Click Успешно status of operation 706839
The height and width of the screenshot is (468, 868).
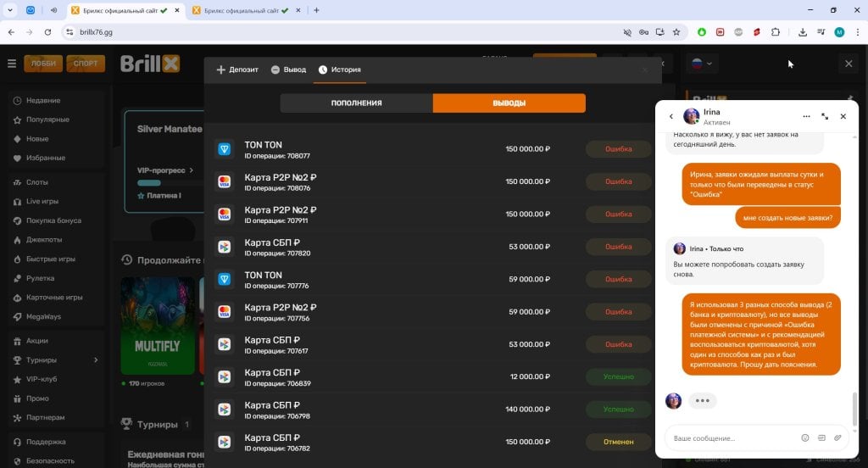click(x=618, y=376)
